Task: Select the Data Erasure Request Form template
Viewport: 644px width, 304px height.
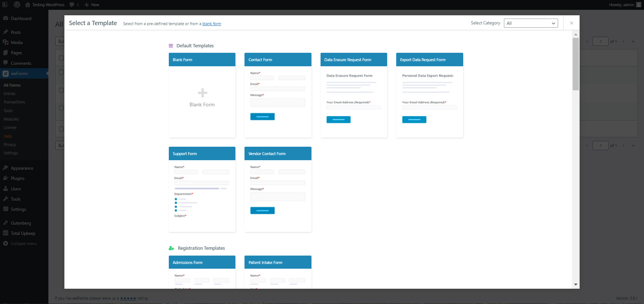Action: [x=354, y=95]
